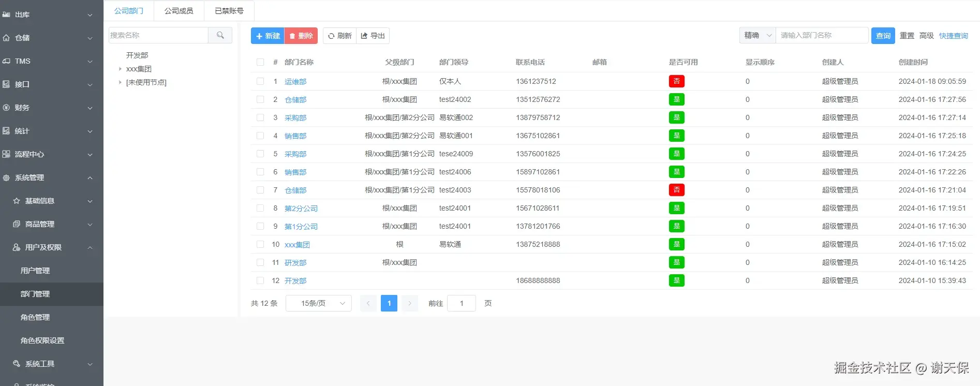Open the 运维部 department link
The height and width of the screenshot is (386, 980).
[x=295, y=82]
